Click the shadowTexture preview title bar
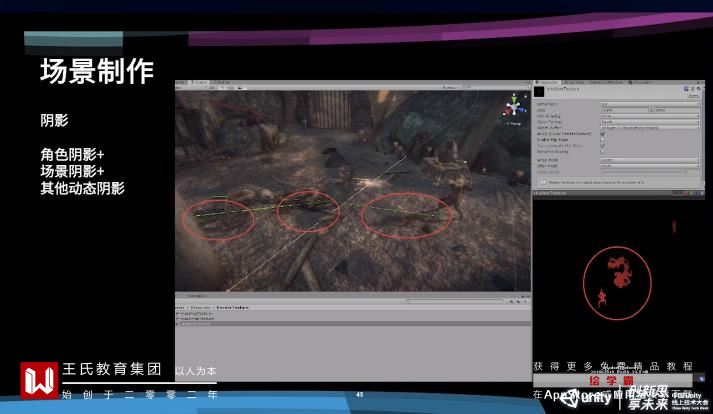 [618, 193]
